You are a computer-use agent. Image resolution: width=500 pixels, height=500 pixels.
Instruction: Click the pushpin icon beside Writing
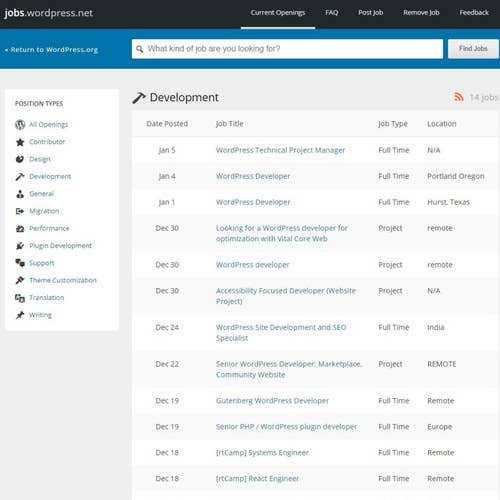click(20, 315)
